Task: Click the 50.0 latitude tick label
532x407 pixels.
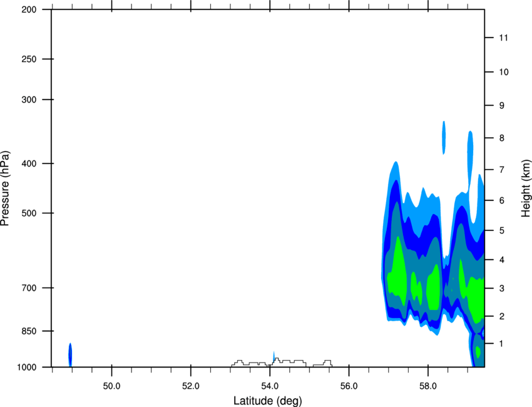Action: pyautogui.click(x=111, y=386)
